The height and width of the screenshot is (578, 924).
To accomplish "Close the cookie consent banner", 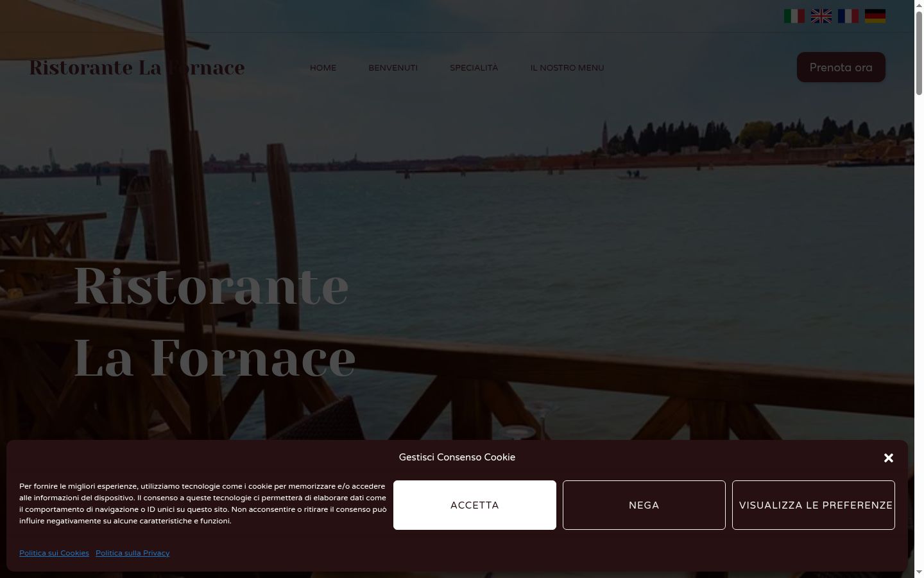I will tap(889, 458).
